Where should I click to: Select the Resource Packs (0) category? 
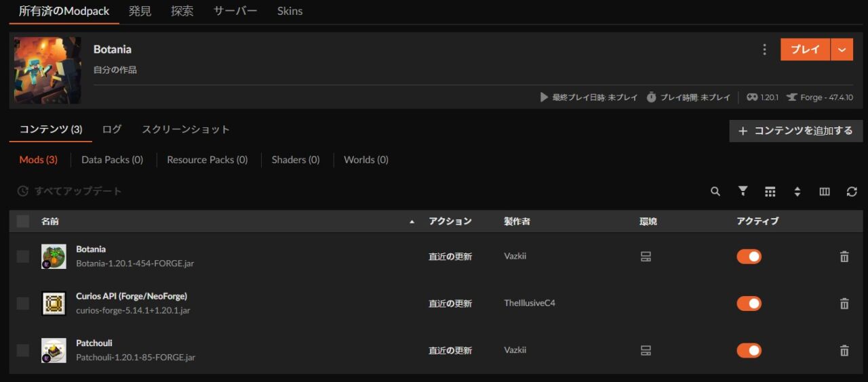208,160
